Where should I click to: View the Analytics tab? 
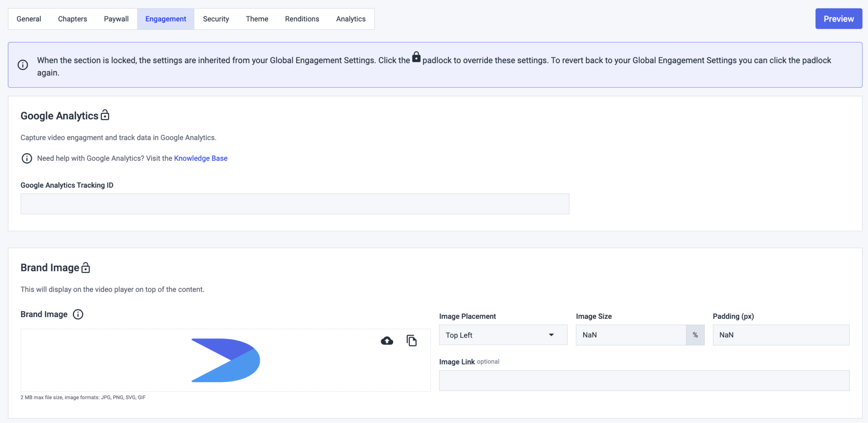pyautogui.click(x=351, y=19)
